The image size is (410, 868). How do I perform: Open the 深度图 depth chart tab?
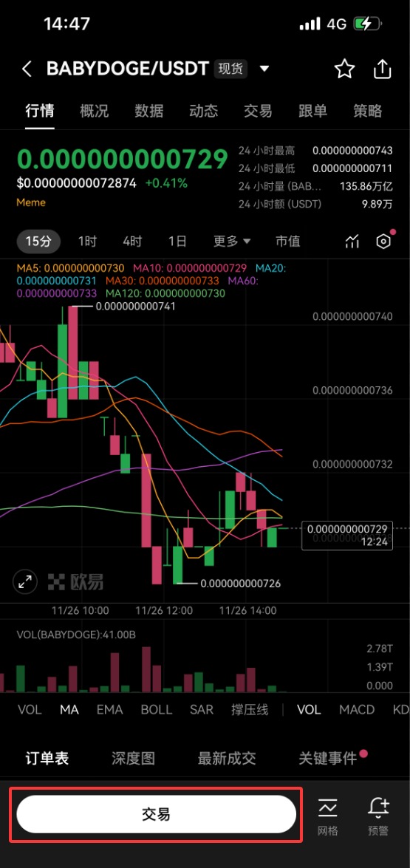(134, 758)
